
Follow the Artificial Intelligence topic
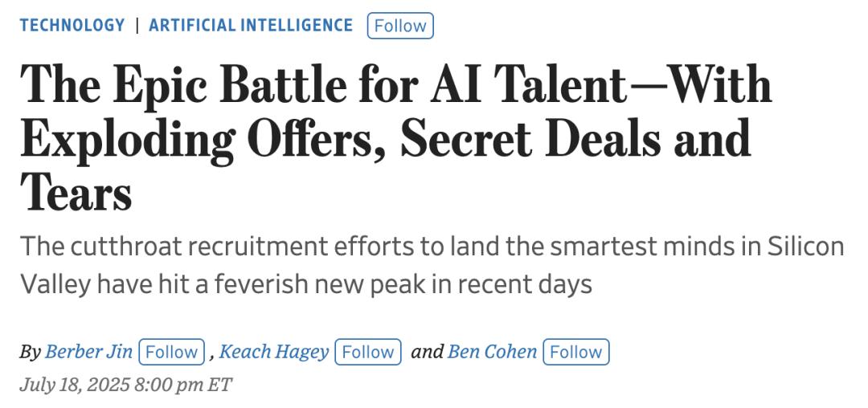click(399, 26)
